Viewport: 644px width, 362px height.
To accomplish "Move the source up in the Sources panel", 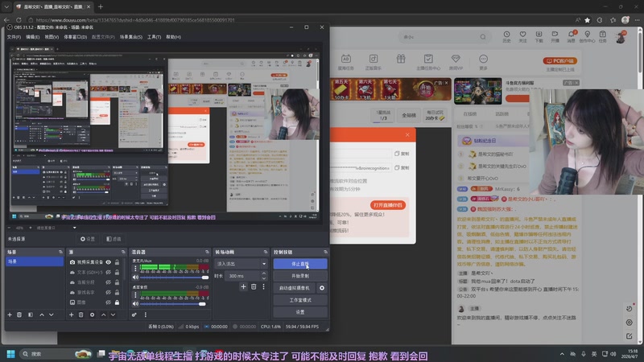I will 103,315.
